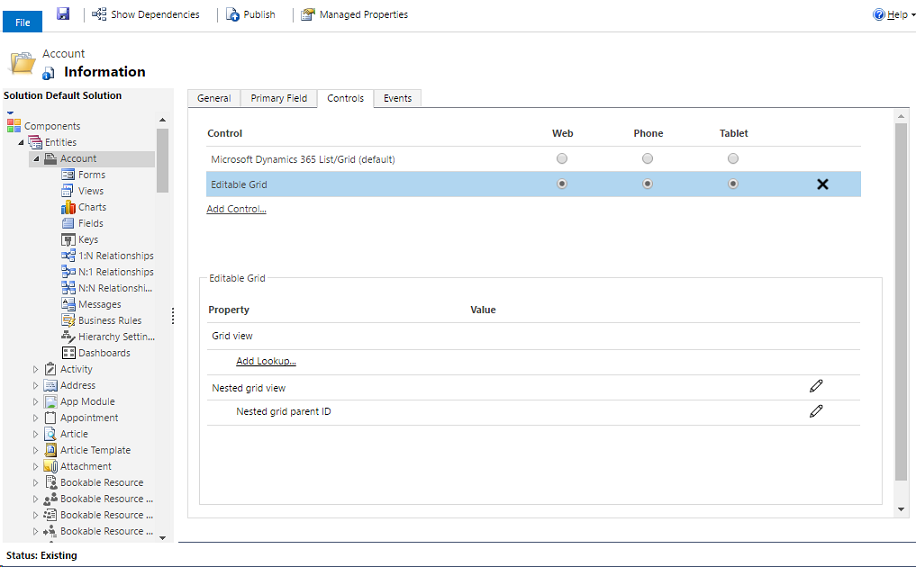Select the Editable Grid control row
This screenshot has width=916, height=567.
click(x=533, y=184)
